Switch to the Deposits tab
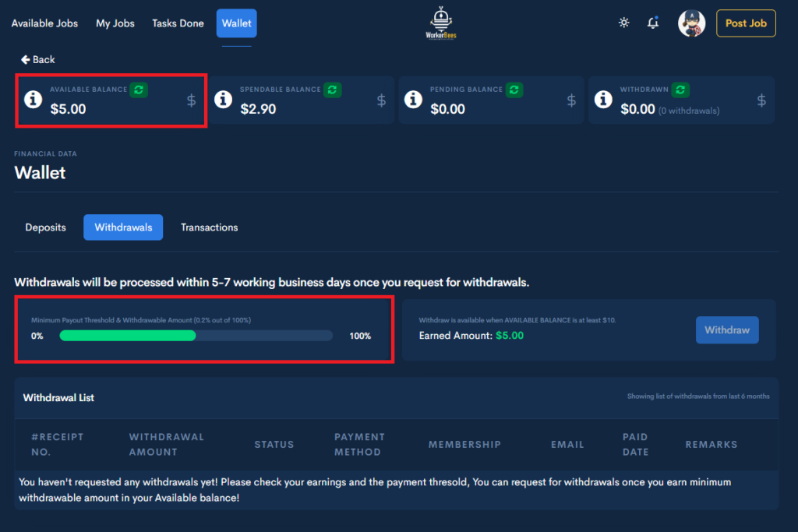 [45, 227]
